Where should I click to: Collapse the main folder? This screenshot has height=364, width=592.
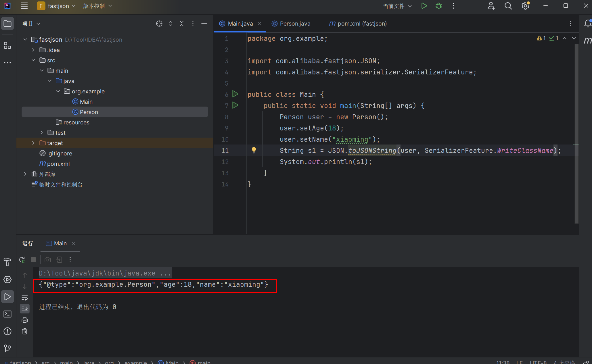click(x=42, y=70)
